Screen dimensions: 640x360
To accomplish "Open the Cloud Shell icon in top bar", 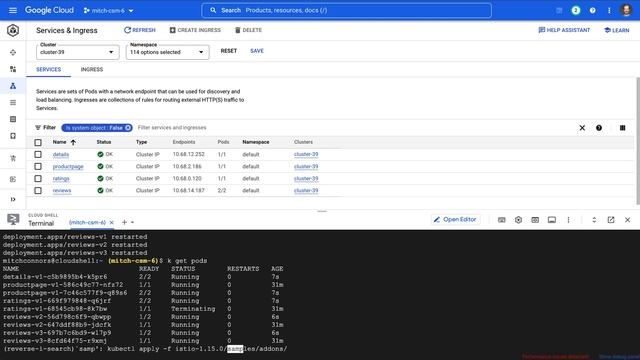I will pos(559,11).
